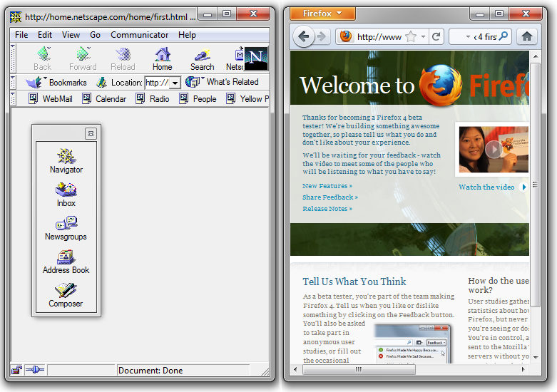
Task: Open the Netscape Location dropdown arrow
Action: [x=175, y=83]
